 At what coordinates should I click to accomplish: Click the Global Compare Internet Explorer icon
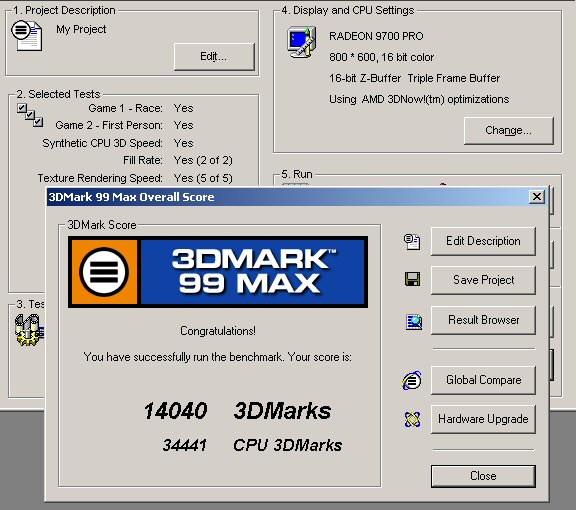(x=412, y=380)
